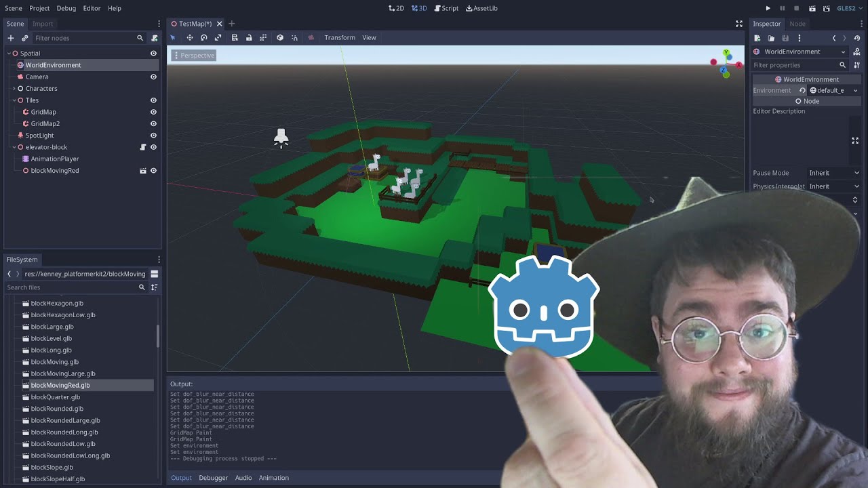Expand the Editor Description text box
Screen dimensions: 868x488
click(855, 140)
